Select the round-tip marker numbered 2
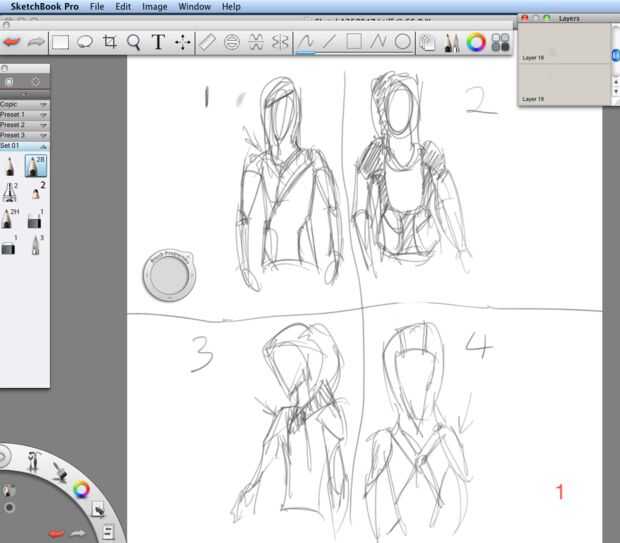 tap(37, 191)
